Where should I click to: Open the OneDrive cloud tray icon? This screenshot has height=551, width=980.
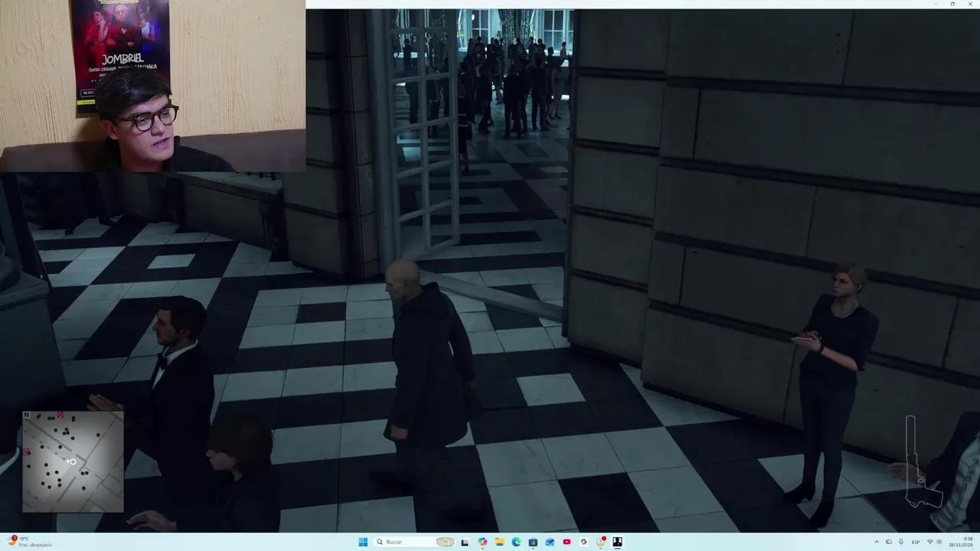889,542
